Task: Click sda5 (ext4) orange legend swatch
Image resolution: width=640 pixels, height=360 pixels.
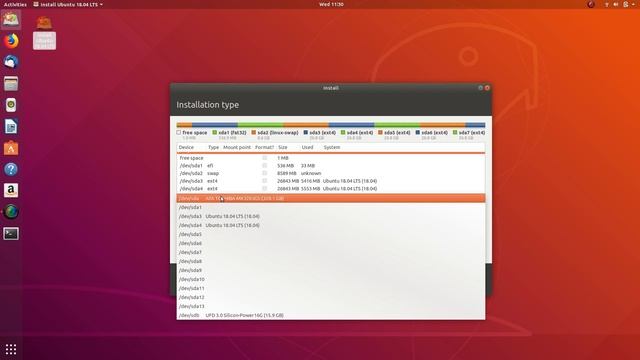Action: click(380, 133)
